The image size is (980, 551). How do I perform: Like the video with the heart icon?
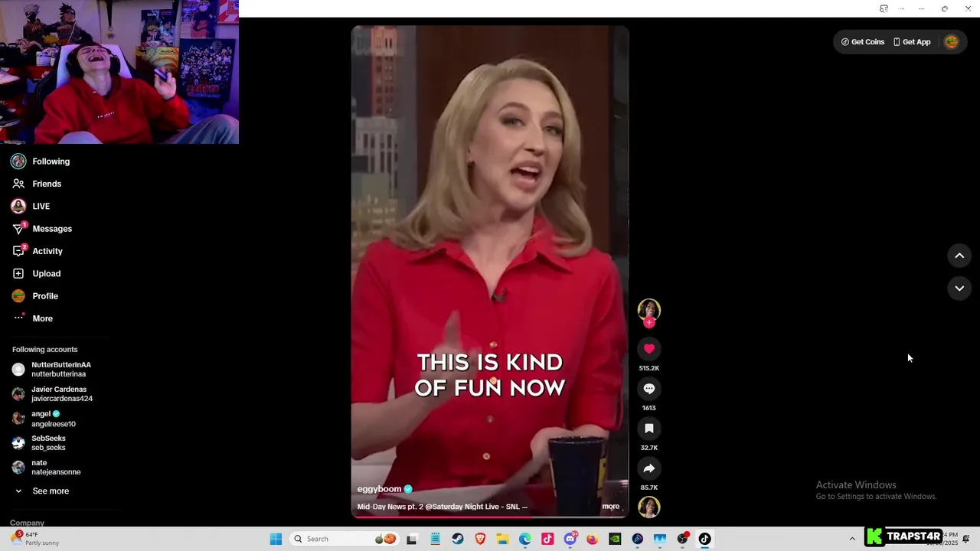coord(649,349)
